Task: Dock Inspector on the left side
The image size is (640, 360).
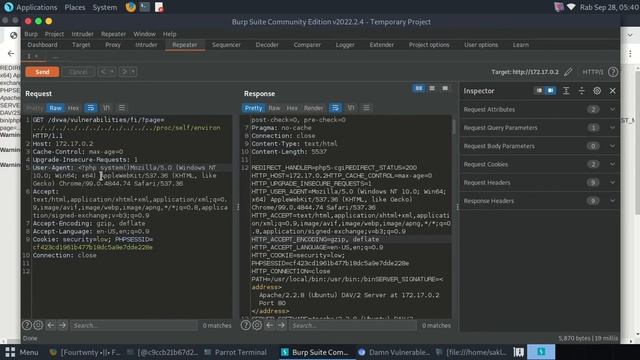Action: (x=539, y=91)
